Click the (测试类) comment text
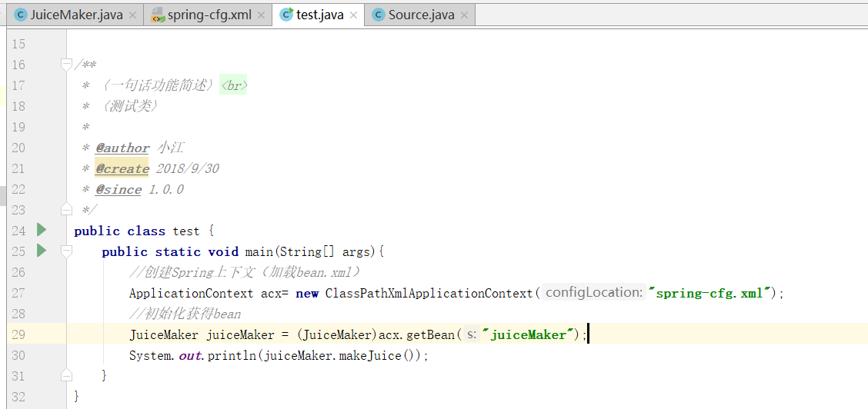Viewport: 868px width, 409px height. [129, 106]
